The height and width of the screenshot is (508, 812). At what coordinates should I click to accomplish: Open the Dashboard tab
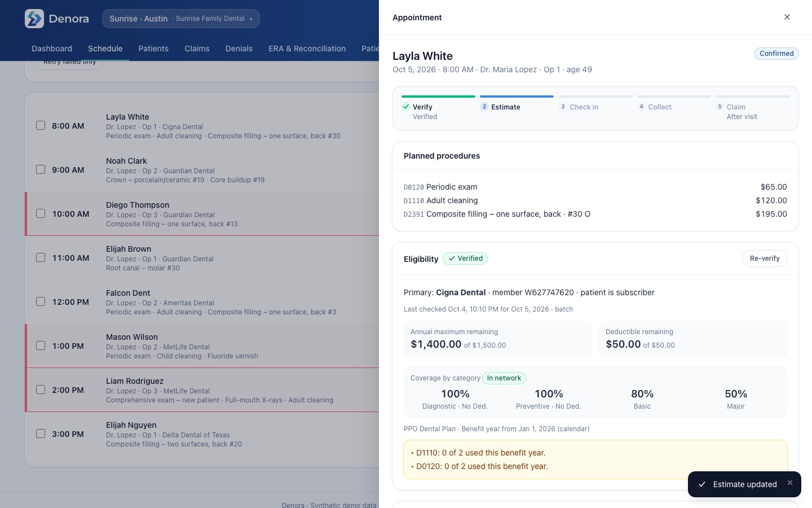tap(52, 49)
